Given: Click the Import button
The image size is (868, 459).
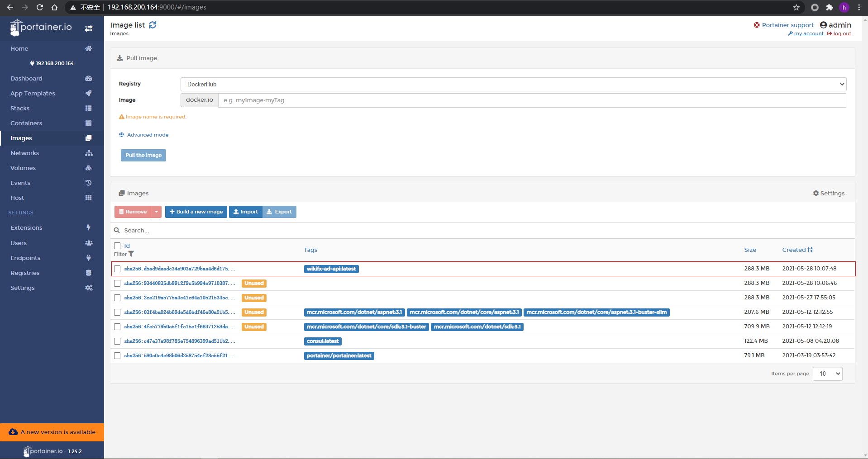Looking at the screenshot, I should [246, 212].
